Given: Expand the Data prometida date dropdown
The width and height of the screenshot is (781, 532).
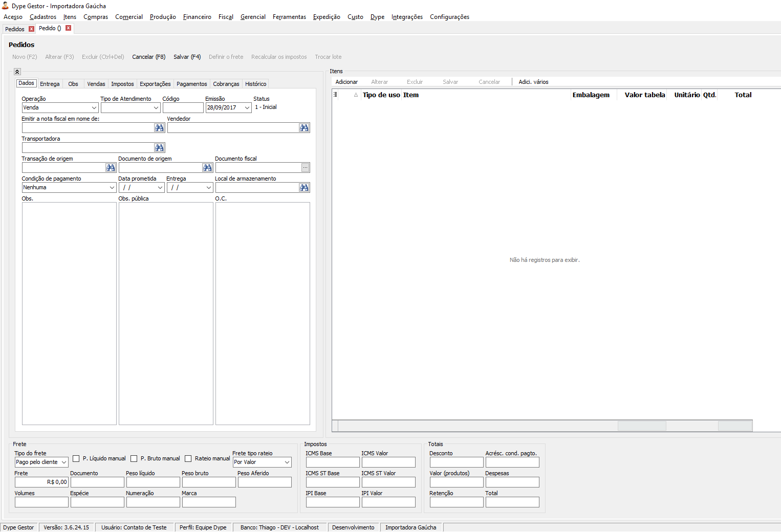Looking at the screenshot, I should 160,188.
